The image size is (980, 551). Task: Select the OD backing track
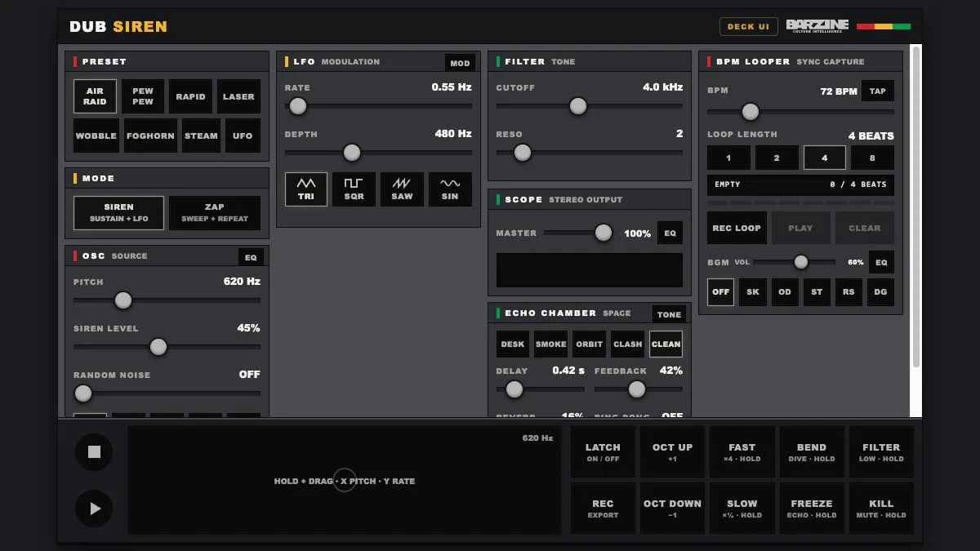click(x=785, y=291)
